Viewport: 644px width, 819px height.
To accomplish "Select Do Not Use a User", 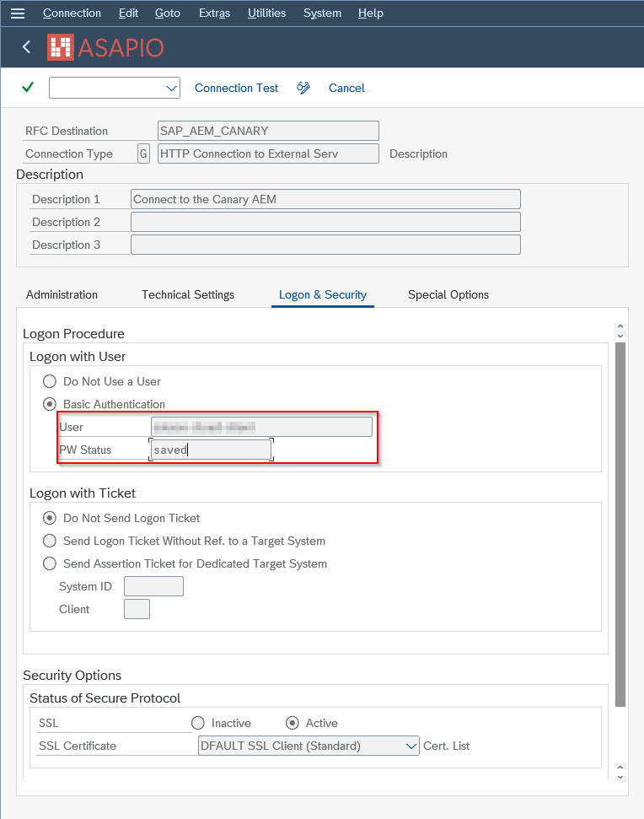I will tap(50, 381).
